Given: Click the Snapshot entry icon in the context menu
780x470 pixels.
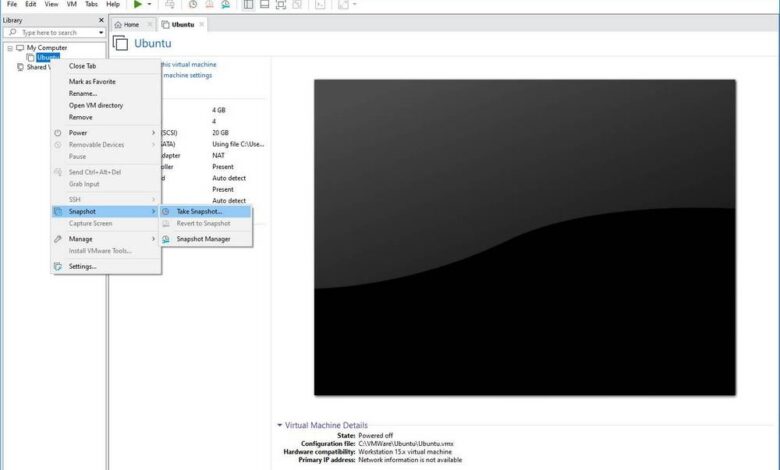Looking at the screenshot, I should click(x=58, y=211).
